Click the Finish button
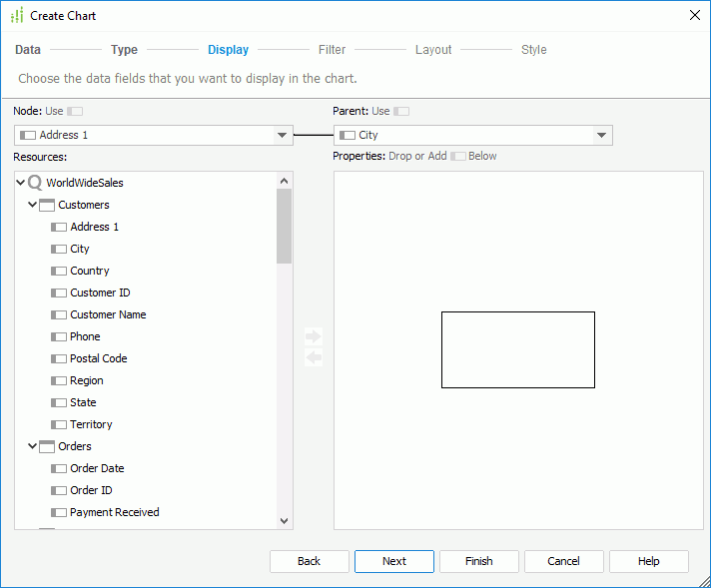711x588 pixels. [x=479, y=561]
